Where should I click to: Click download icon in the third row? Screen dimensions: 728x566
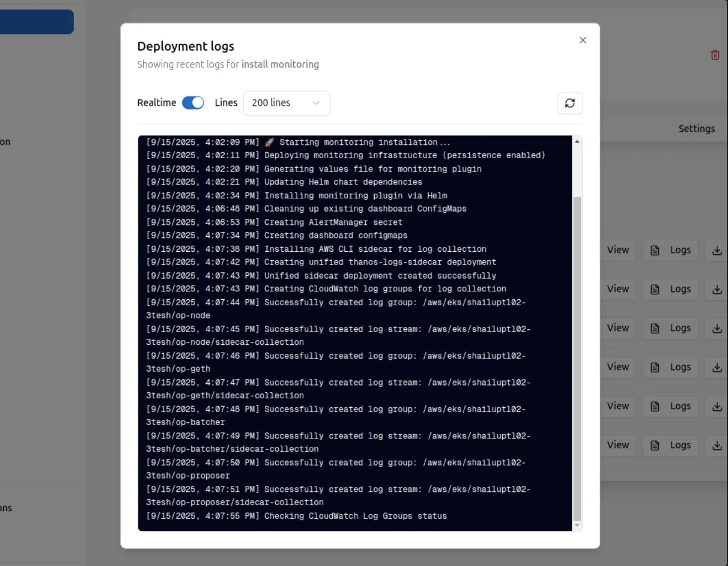pyautogui.click(x=717, y=329)
